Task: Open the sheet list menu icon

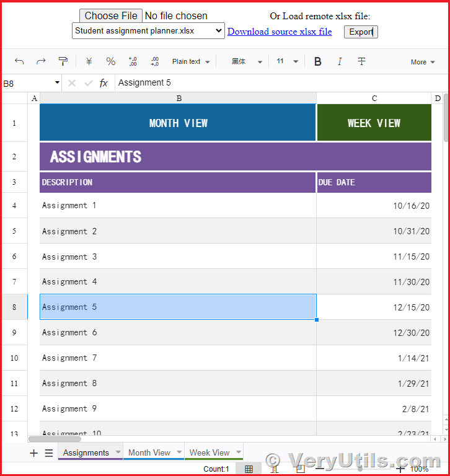Action: pyautogui.click(x=49, y=453)
